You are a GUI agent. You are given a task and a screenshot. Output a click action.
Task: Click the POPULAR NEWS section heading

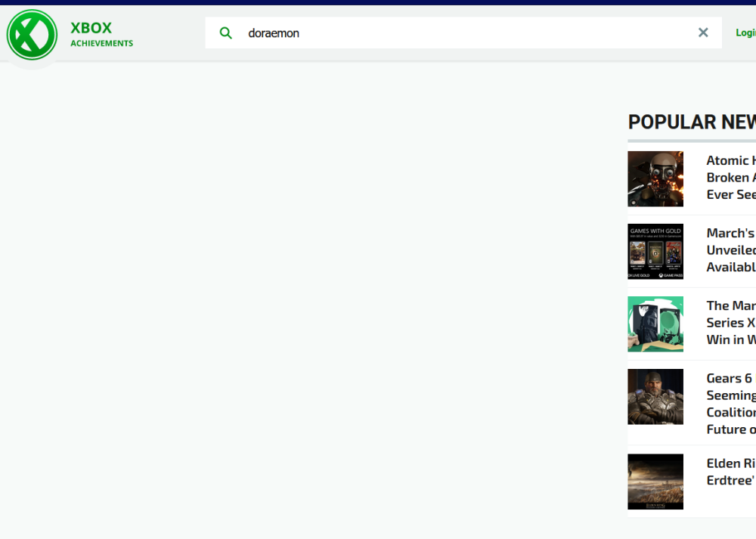click(692, 122)
